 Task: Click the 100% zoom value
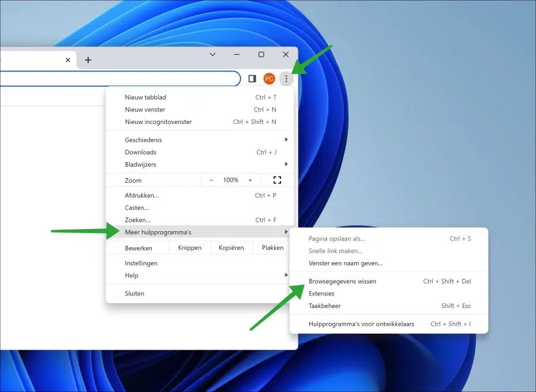click(230, 180)
